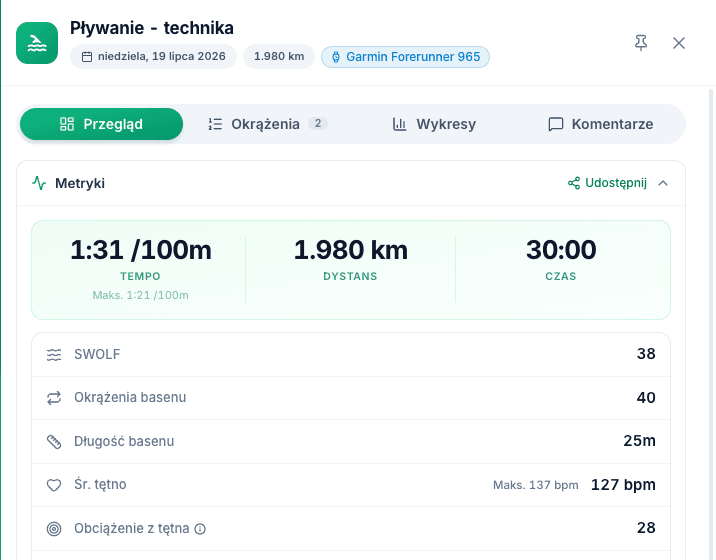
Task: Click the SWOLF waves icon
Action: point(54,355)
